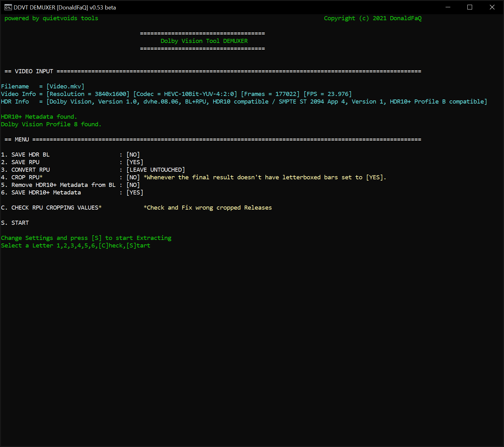504x447 pixels.
Task: Click [YES] value for SAVE HDR10+ Metadata
Action: [x=135, y=193]
